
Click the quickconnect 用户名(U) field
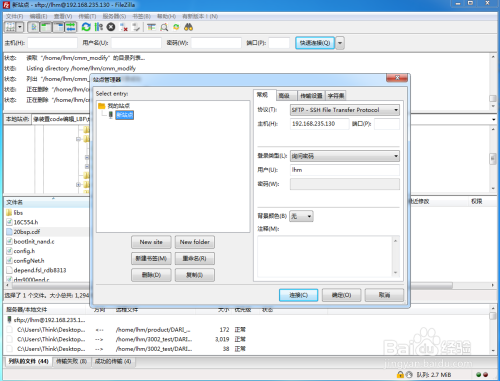136,43
